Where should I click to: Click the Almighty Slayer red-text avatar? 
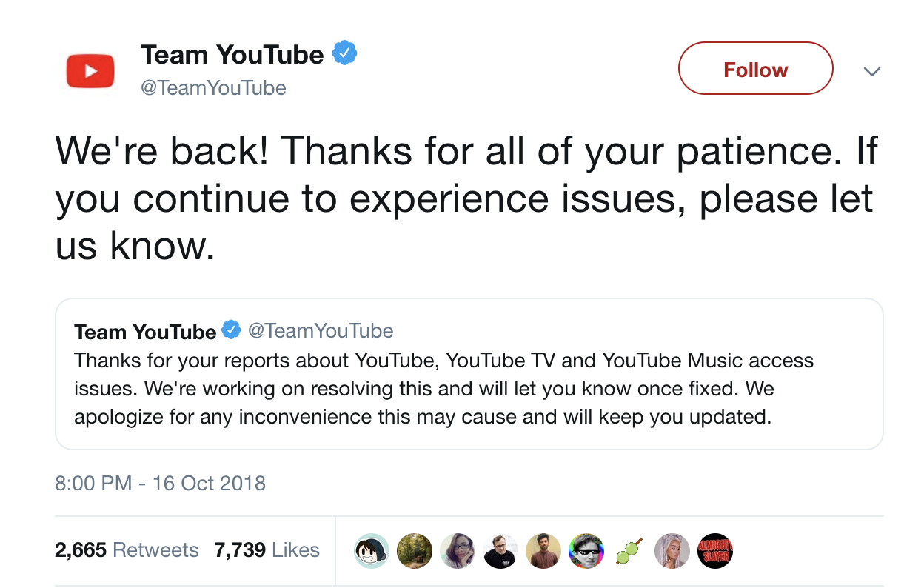pyautogui.click(x=714, y=551)
